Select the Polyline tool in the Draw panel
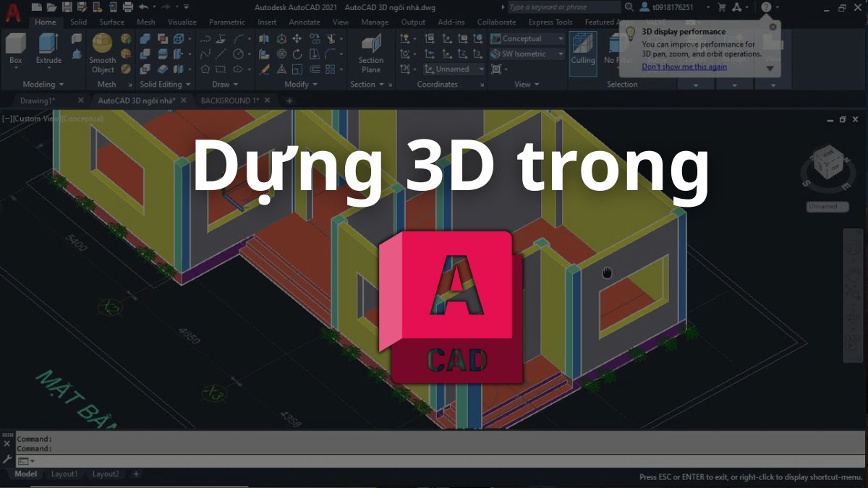 (x=205, y=38)
